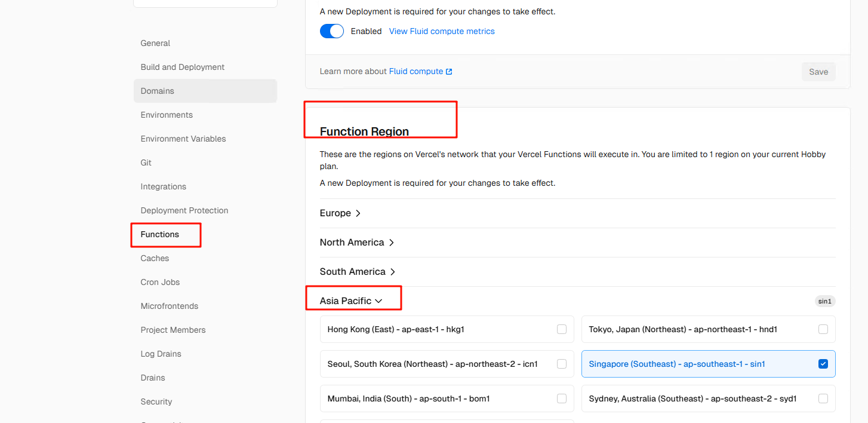
Task: Check the Mumbai, India bom1 checkbox
Action: tap(561, 399)
